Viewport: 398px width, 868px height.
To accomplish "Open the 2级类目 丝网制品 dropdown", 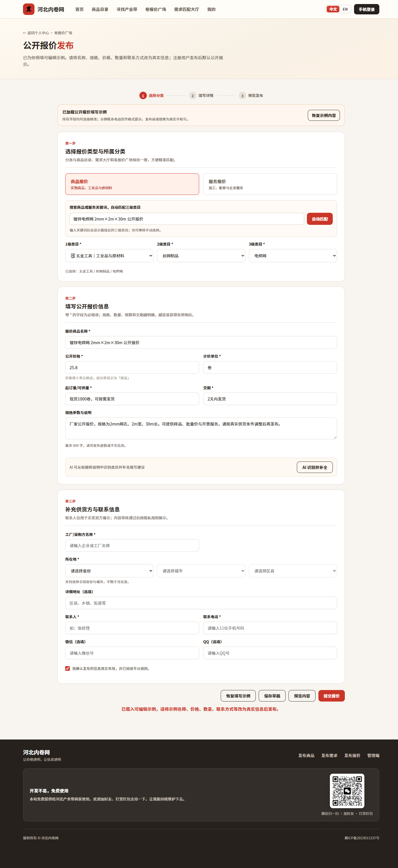I will (x=201, y=255).
